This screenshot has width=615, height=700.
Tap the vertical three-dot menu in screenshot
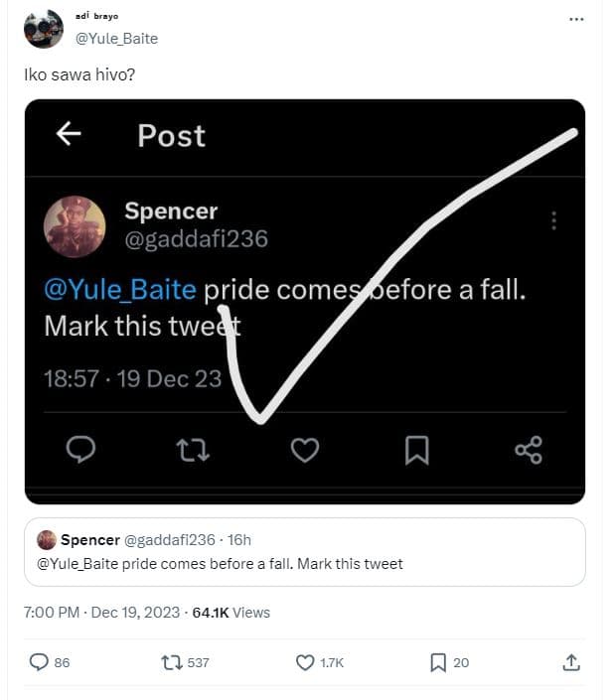point(553,220)
